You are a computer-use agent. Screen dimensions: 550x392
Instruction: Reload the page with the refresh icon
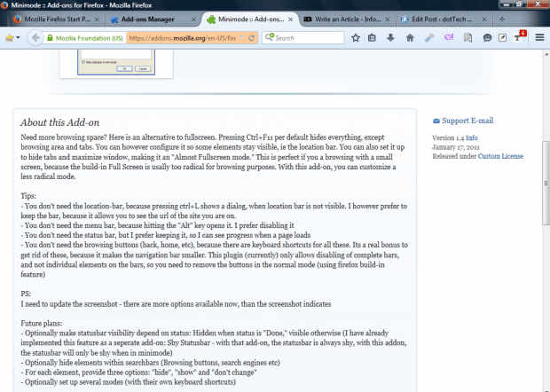click(x=252, y=37)
